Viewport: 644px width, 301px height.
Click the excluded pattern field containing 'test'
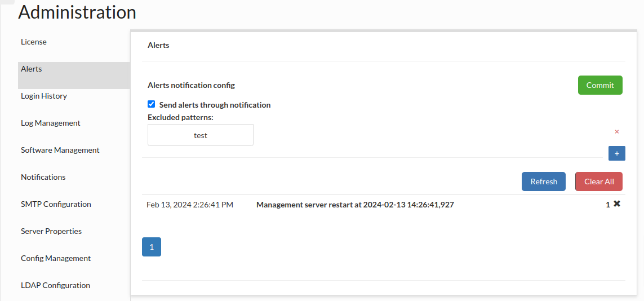point(200,135)
